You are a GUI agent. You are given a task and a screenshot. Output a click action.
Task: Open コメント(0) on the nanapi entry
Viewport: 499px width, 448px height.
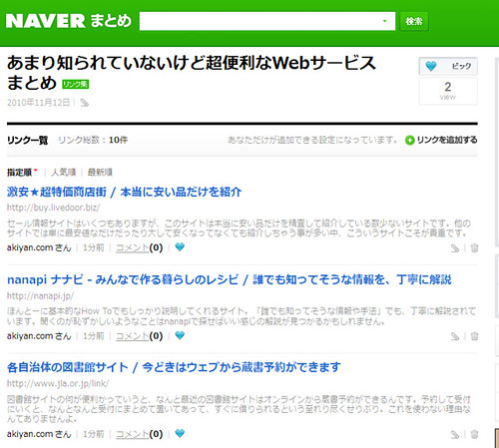point(139,336)
